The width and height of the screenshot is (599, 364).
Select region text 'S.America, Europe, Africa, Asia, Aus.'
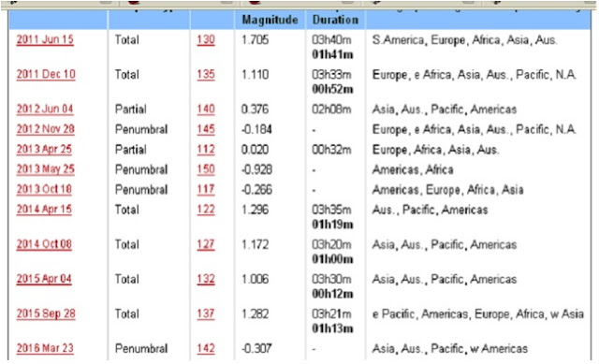click(464, 40)
